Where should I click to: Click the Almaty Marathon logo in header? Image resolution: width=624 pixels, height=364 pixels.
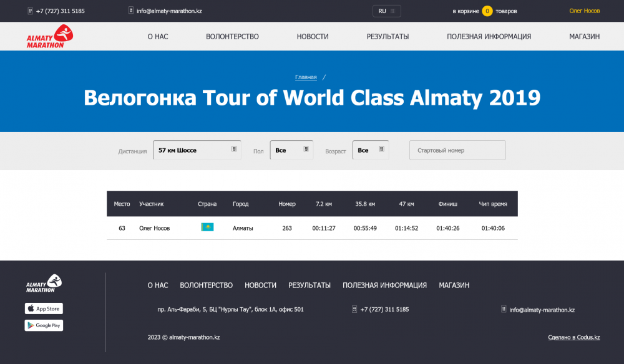[x=49, y=37]
